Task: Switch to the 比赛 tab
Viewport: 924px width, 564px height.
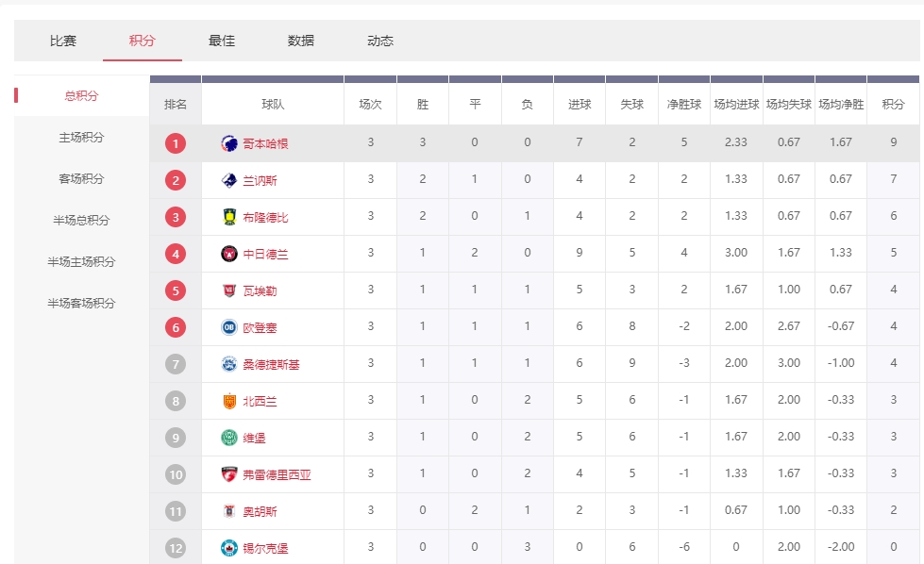Action: pyautogui.click(x=63, y=41)
